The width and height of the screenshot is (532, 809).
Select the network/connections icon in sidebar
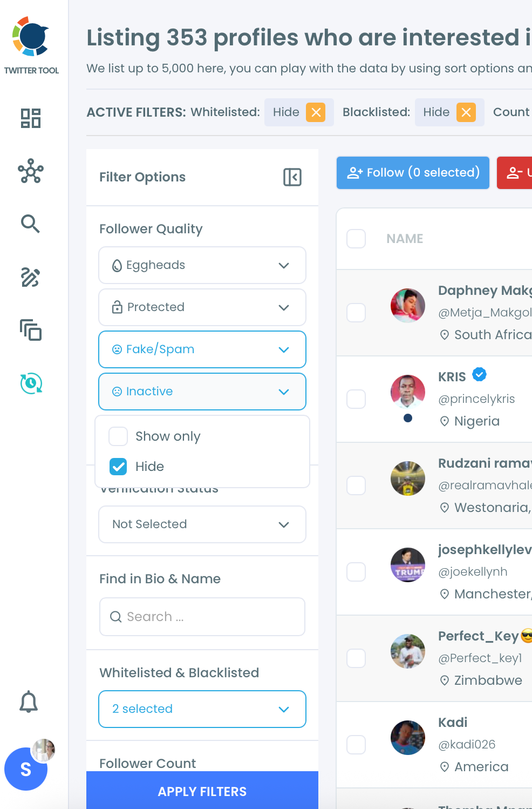(31, 172)
